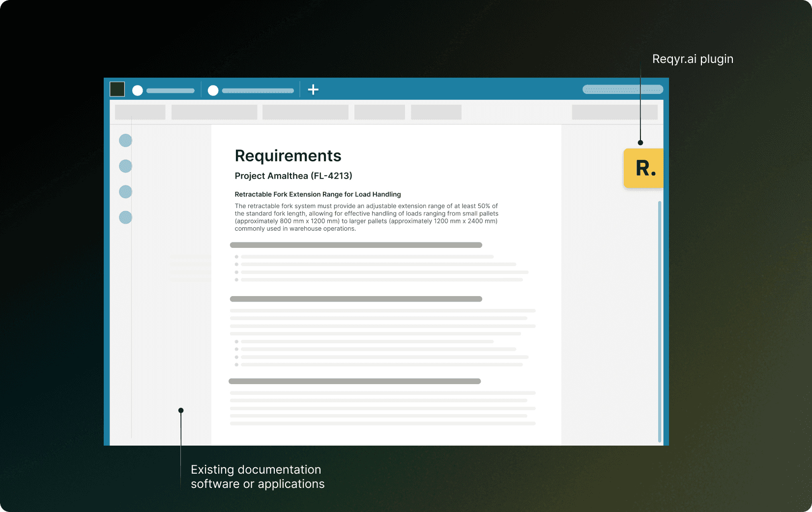Screen dimensions: 812x512
Task: Click the paragraph starting "The retractable fork system"
Action: click(x=367, y=217)
